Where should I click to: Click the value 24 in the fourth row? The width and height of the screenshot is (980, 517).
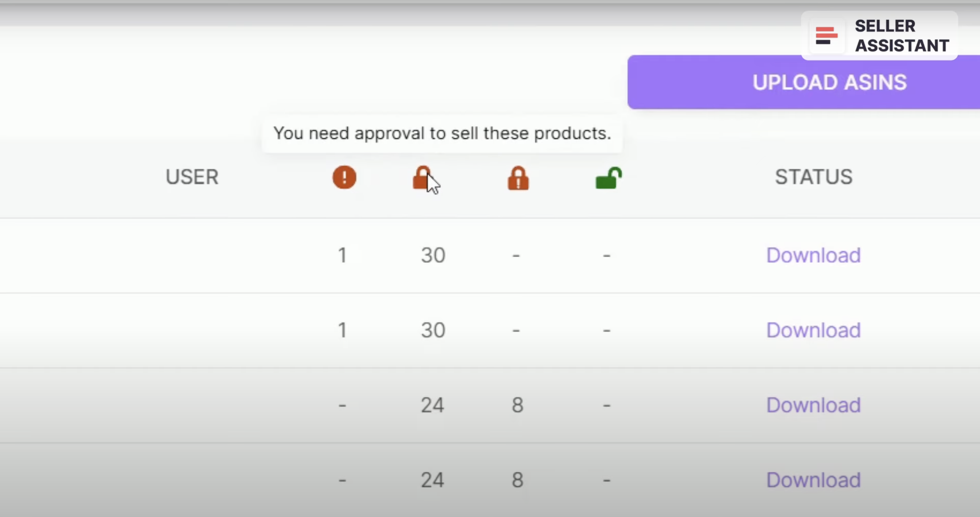[x=432, y=480]
